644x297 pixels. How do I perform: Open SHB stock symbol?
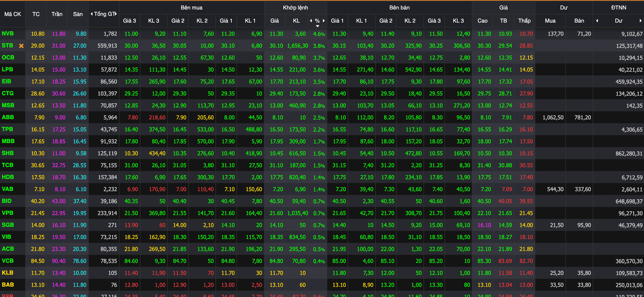click(x=8, y=153)
